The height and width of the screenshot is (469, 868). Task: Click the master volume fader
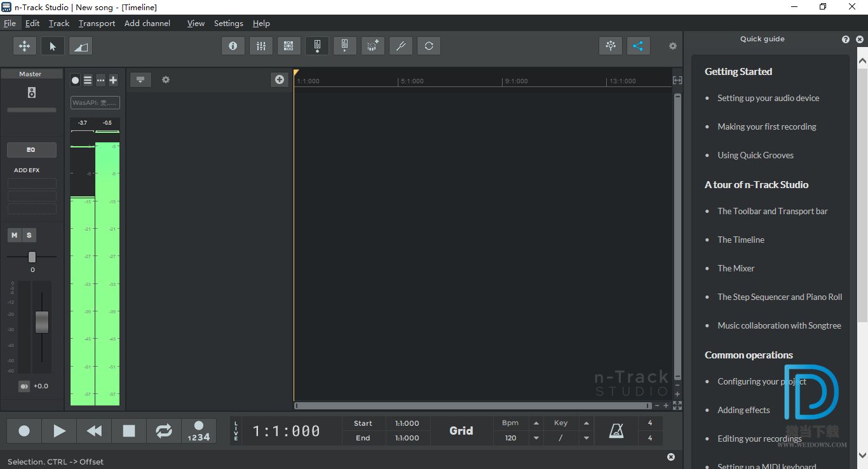point(42,322)
